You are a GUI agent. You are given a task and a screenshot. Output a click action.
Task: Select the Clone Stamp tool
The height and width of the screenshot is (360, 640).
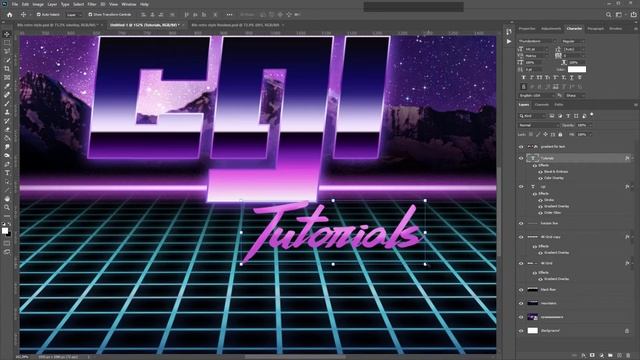point(7,112)
